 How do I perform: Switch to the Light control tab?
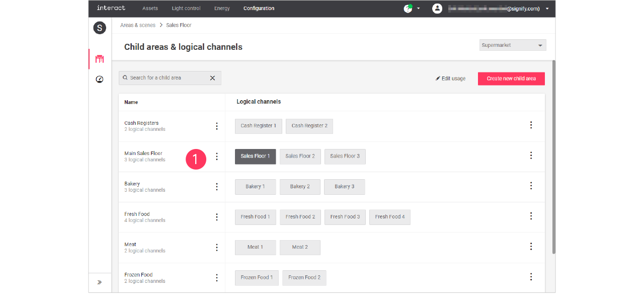point(186,9)
